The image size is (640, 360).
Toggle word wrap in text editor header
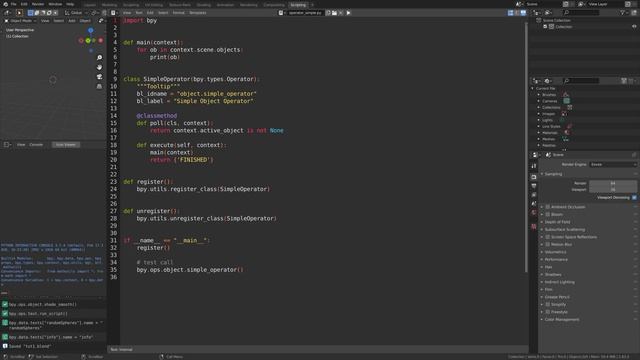click(517, 13)
